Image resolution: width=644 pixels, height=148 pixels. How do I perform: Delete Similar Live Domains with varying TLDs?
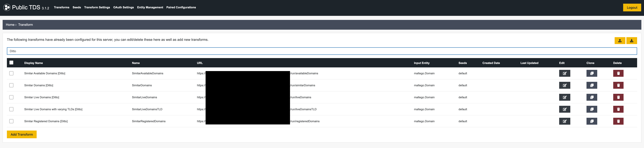(x=618, y=109)
